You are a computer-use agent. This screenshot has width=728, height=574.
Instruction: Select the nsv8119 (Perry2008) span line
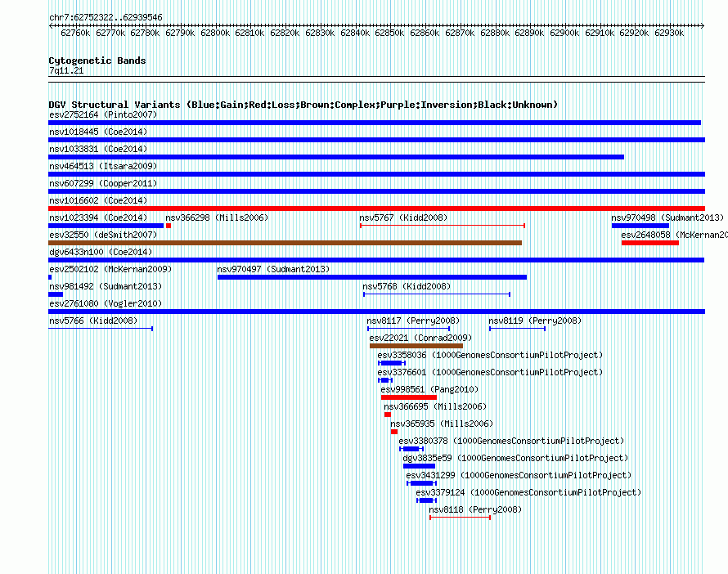517,329
